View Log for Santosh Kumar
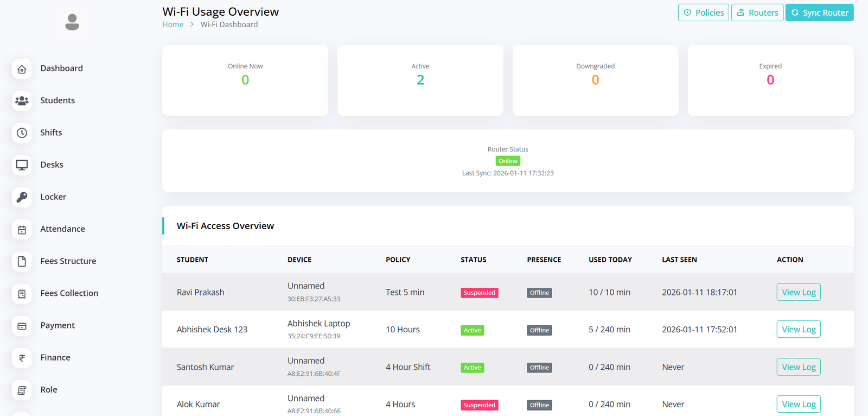 tap(798, 367)
